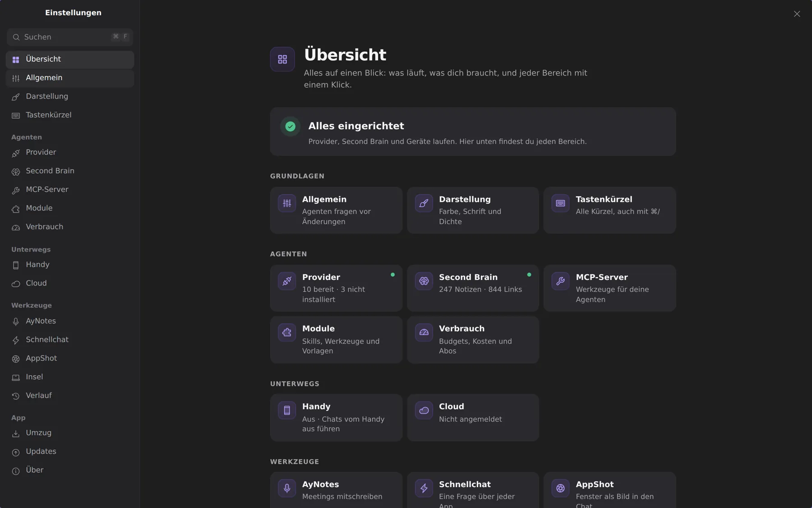The image size is (812, 508).
Task: Open Provider settings in the sidebar
Action: point(70,153)
